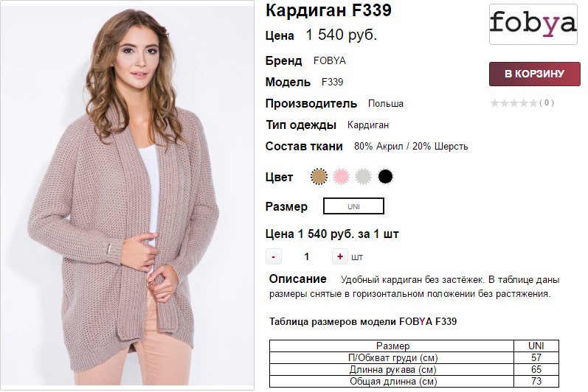
Task: Click the Польша manufacturer value
Action: click(x=386, y=104)
